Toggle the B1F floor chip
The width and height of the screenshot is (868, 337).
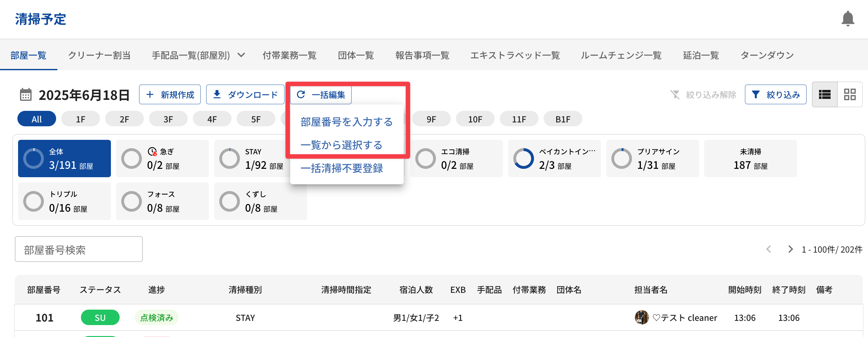[562, 119]
